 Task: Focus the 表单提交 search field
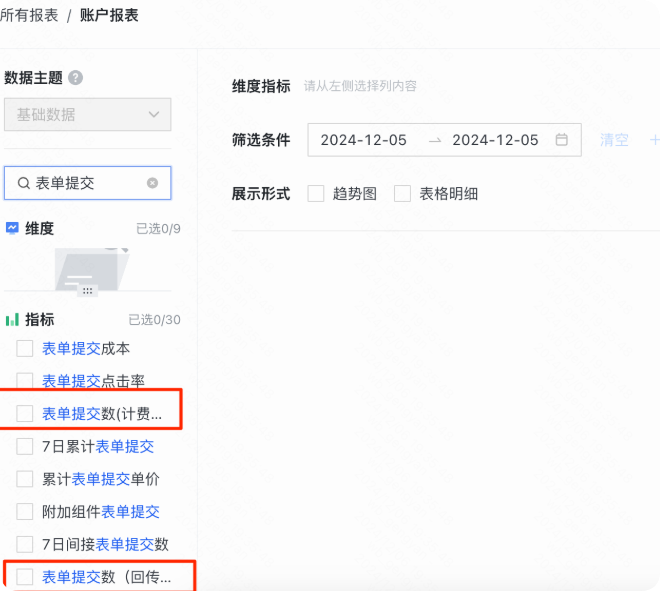point(88,183)
